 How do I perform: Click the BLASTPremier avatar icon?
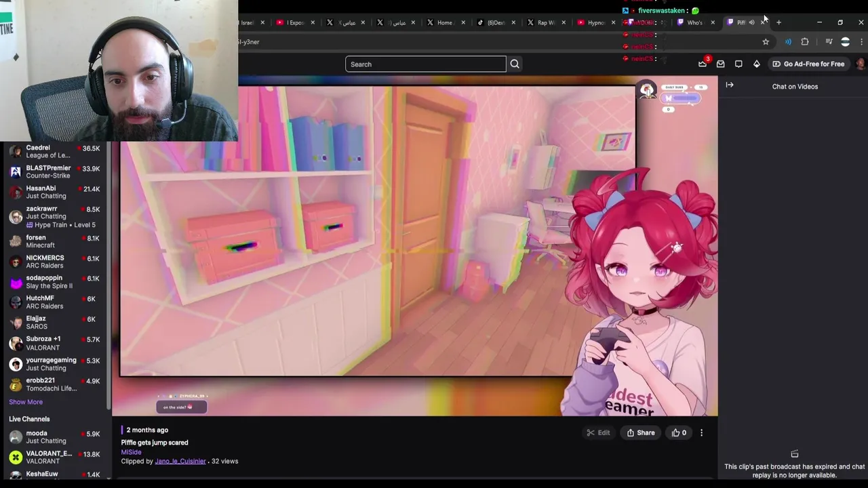coord(16,172)
